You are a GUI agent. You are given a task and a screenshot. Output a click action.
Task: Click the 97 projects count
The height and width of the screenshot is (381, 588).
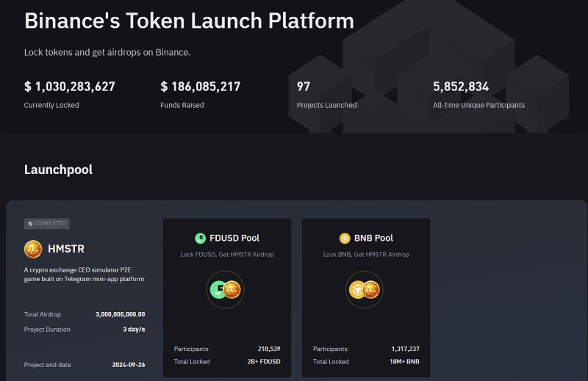click(304, 87)
